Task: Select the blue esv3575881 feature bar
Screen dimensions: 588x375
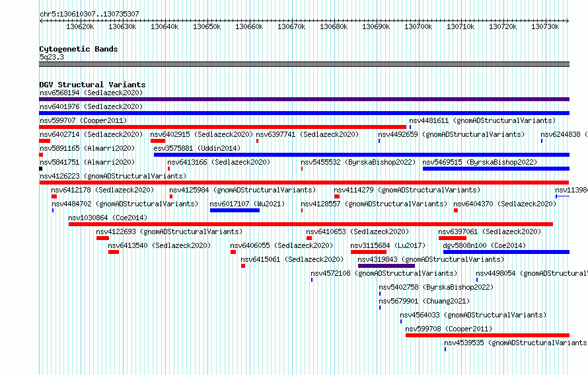Action: [361, 155]
